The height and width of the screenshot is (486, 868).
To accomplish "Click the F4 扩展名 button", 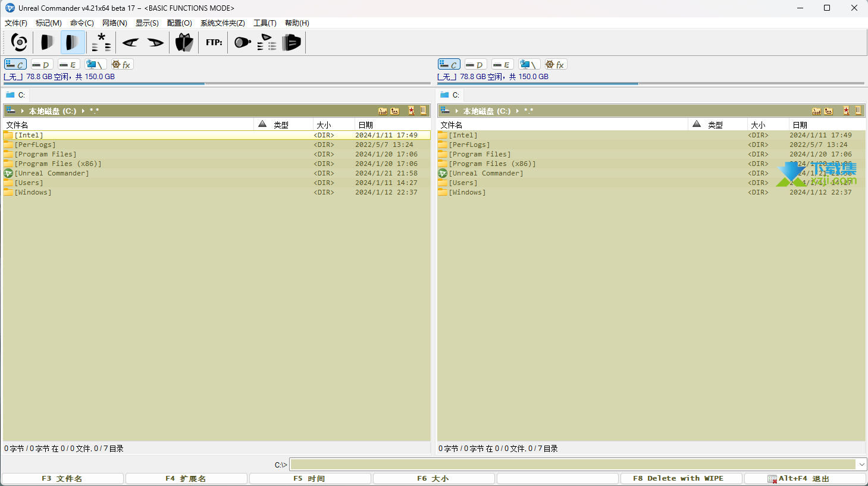I will pyautogui.click(x=186, y=479).
